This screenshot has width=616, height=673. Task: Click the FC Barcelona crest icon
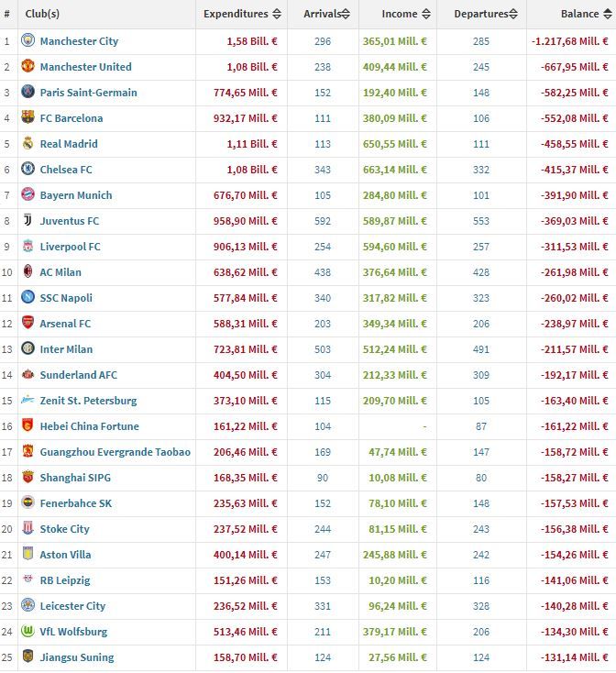(x=27, y=118)
